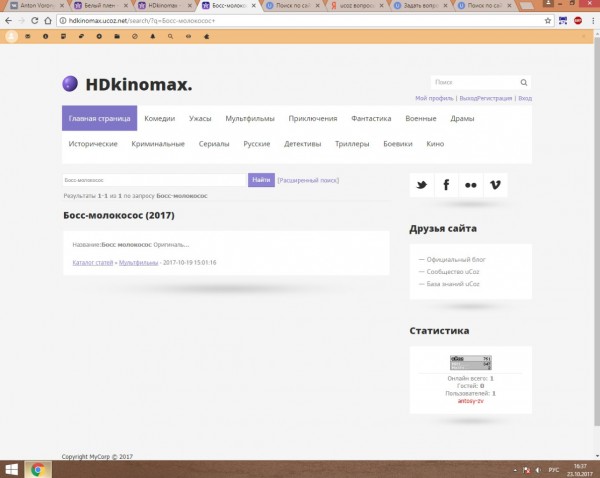
Task: Switch to the HDkinomax browser tab
Action: pos(164,6)
